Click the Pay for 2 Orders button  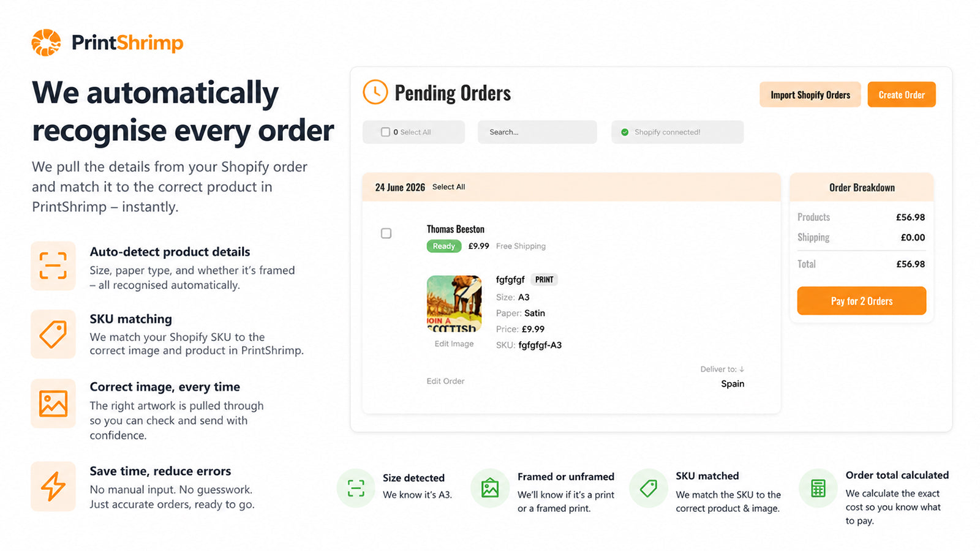862,301
